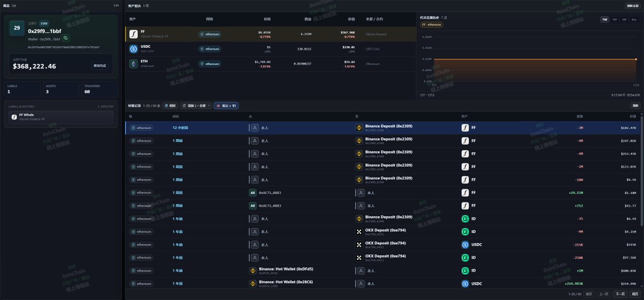644x300 pixels.
Task: Click the refresh all button at top right
Action: click(x=632, y=6)
